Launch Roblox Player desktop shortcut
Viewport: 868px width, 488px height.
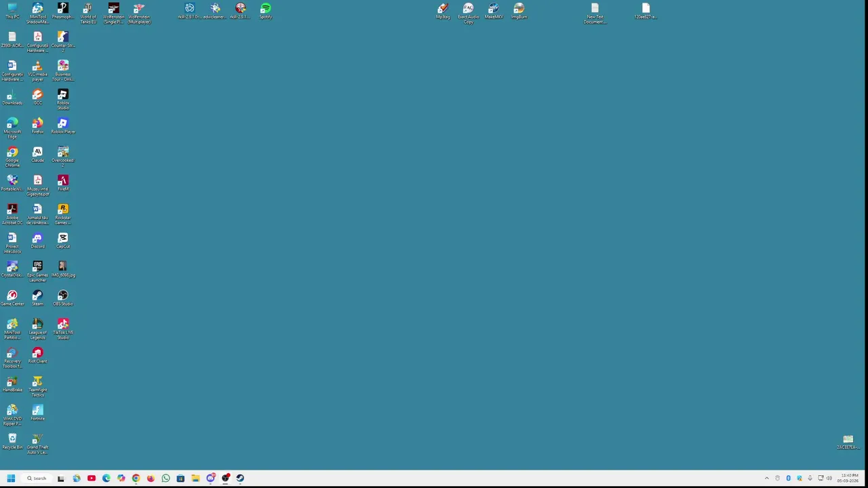point(63,126)
